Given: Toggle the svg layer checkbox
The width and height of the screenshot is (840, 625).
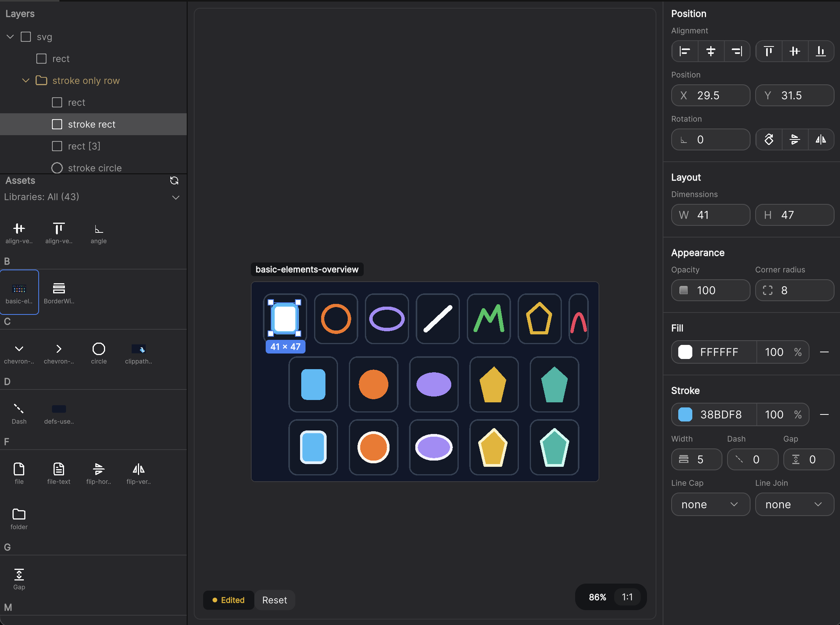Looking at the screenshot, I should coord(26,36).
